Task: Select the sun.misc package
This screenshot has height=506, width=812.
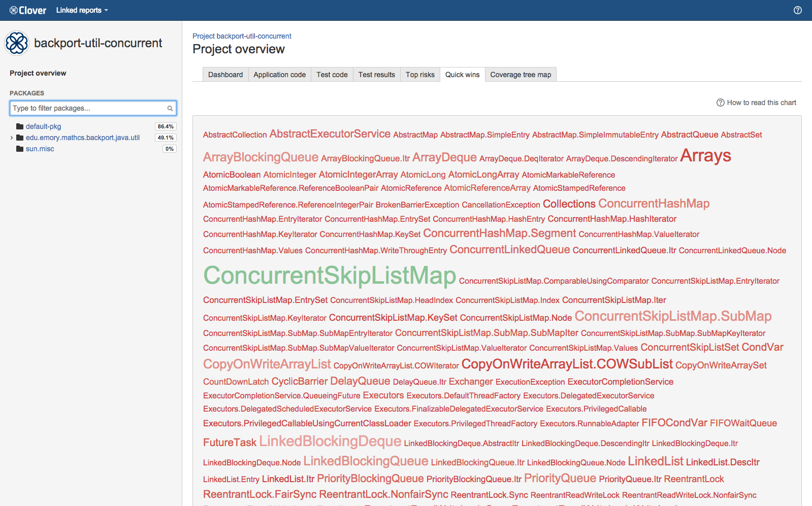Action: point(40,149)
